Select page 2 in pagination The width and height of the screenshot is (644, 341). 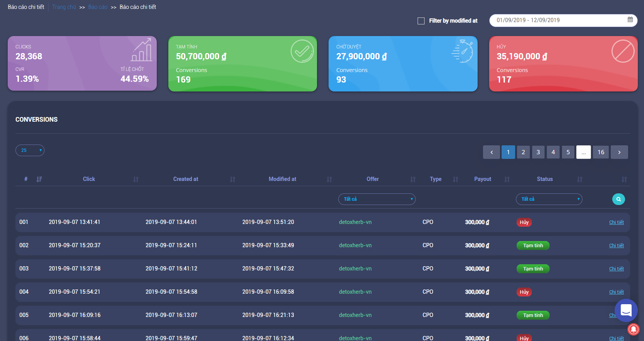523,152
